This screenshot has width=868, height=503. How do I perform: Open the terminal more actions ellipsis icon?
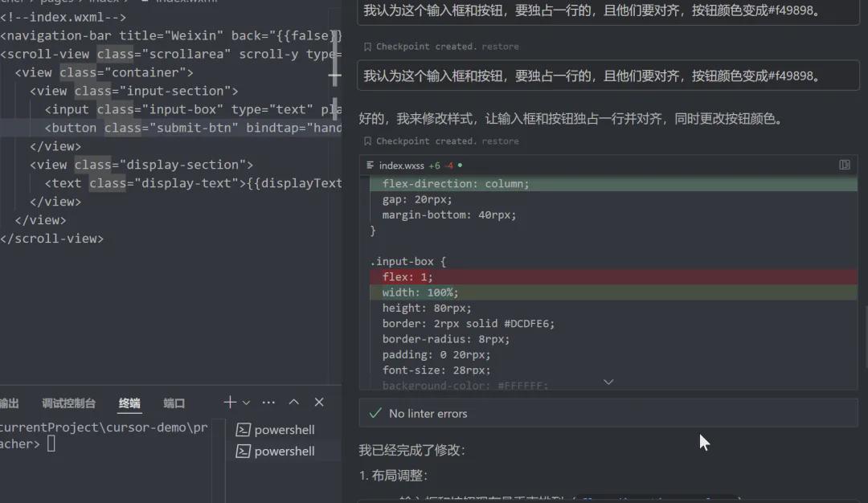click(268, 402)
